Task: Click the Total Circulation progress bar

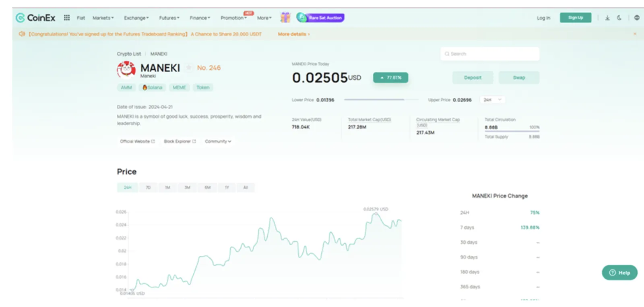Action: [512, 131]
